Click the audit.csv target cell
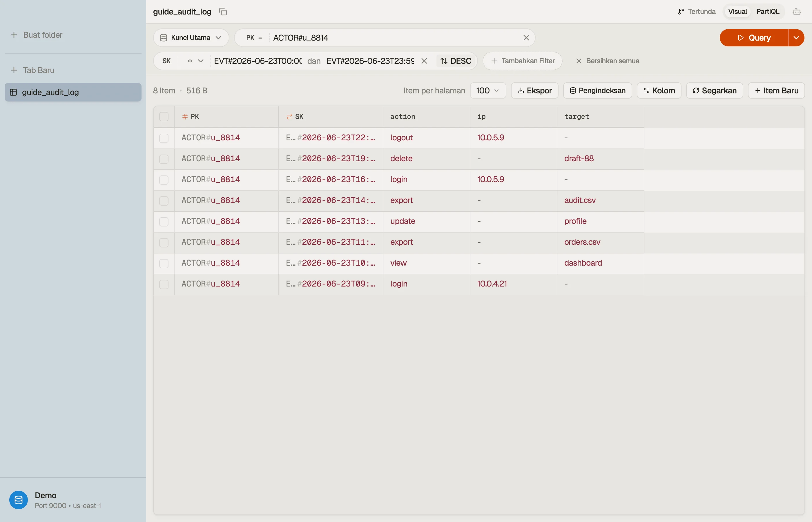 pos(600,200)
